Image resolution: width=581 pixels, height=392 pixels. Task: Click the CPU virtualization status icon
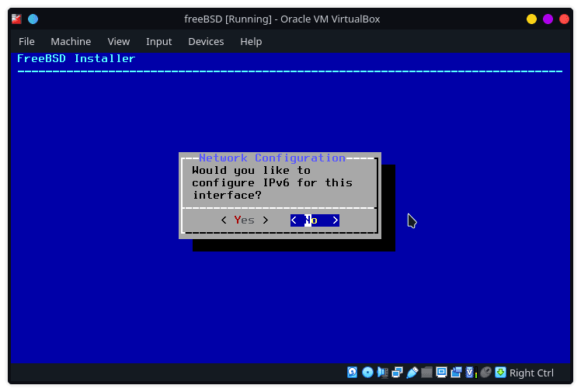(x=471, y=372)
